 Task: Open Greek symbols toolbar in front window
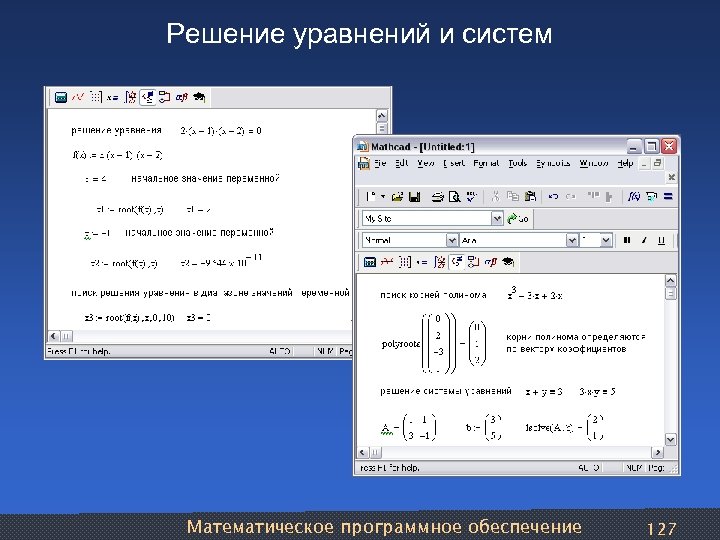(491, 262)
